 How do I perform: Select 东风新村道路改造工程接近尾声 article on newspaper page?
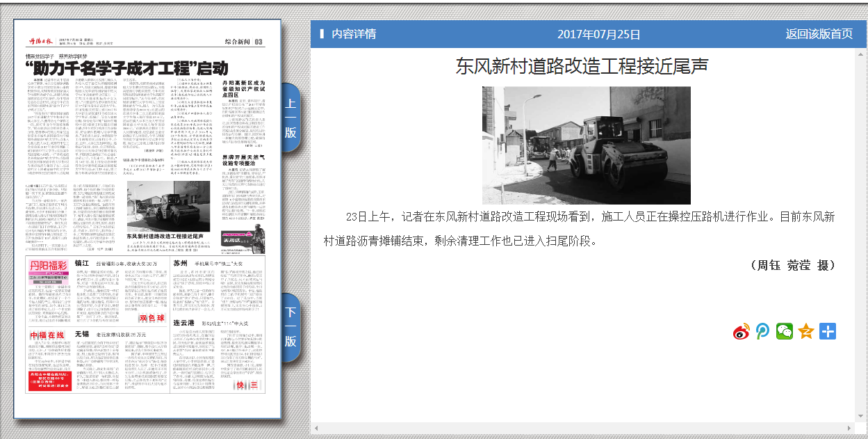click(x=165, y=237)
